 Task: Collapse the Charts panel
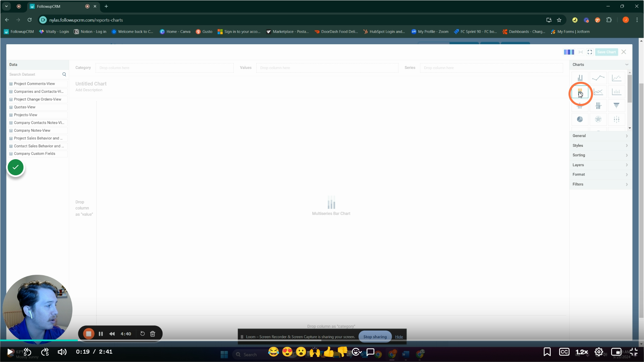627,65
